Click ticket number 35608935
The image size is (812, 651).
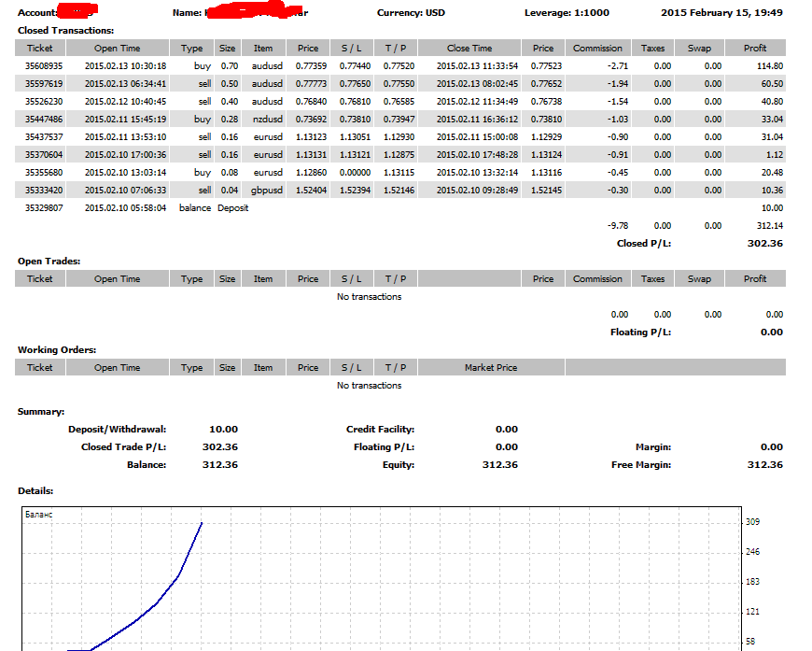click(44, 65)
